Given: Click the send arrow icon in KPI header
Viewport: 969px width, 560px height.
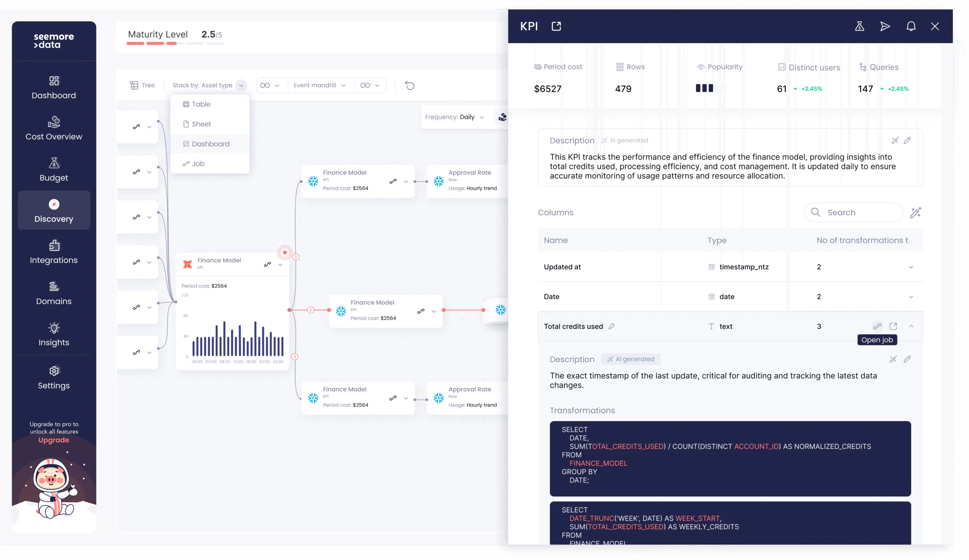Looking at the screenshot, I should tap(885, 26).
